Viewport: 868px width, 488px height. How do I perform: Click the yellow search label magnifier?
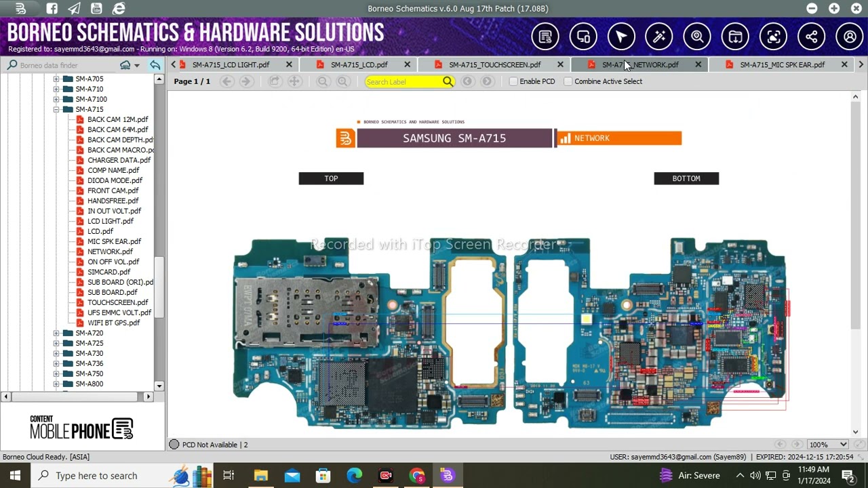(448, 81)
